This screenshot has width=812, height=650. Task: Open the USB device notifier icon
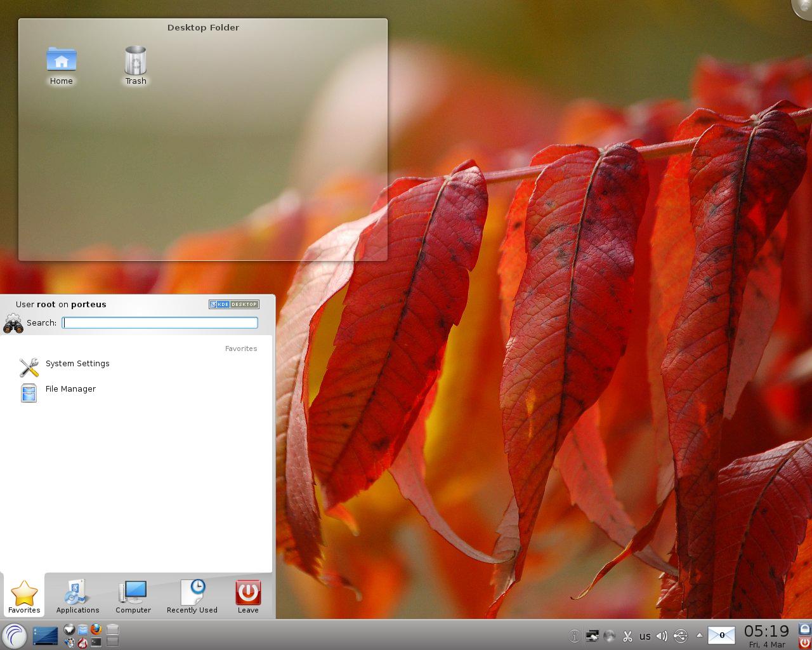[680, 635]
